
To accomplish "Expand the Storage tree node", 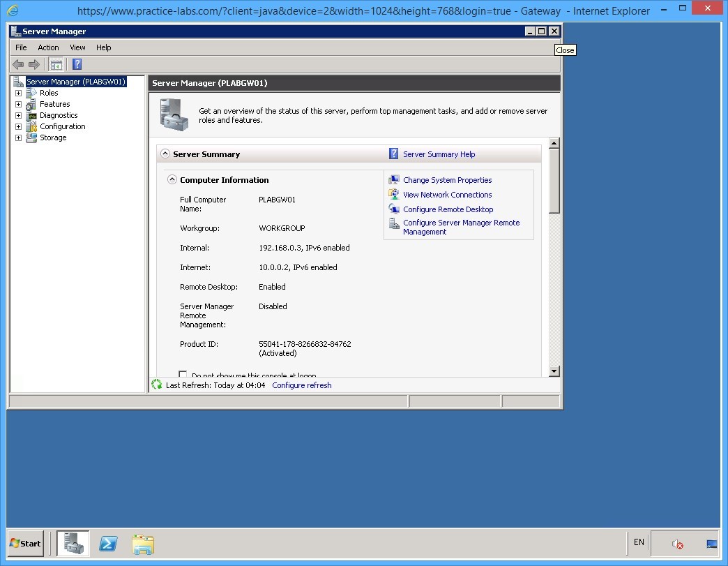I will (x=18, y=137).
